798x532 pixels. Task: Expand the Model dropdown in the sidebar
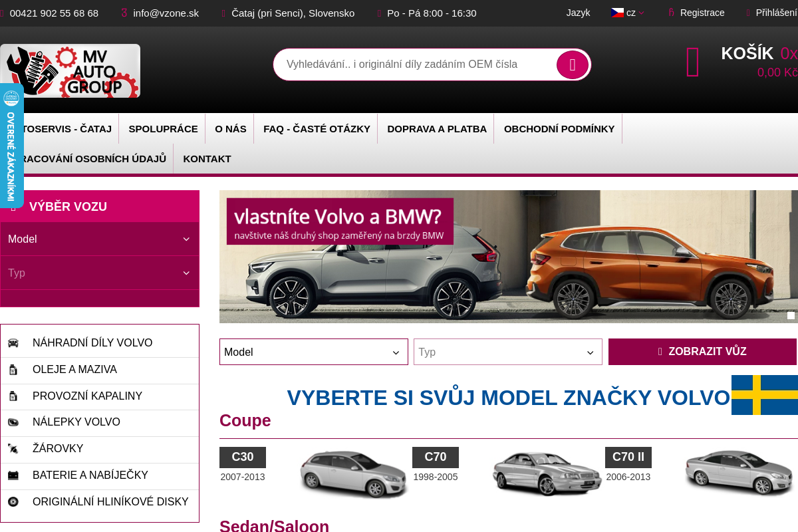click(100, 239)
